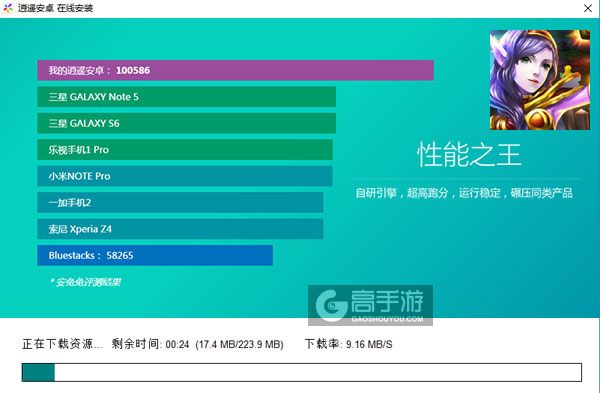The width and height of the screenshot is (600, 393).
Task: Select the 一加手机2 benchmark bar
Action: point(180,202)
